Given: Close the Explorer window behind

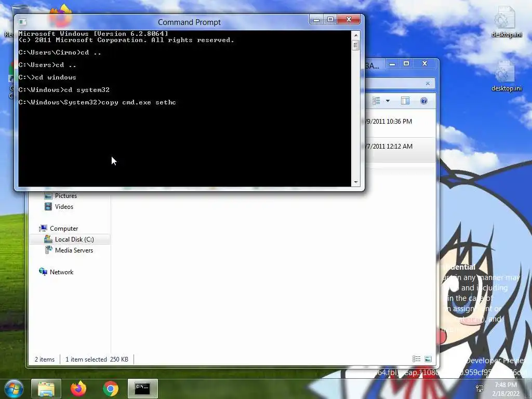Looking at the screenshot, I should tap(424, 64).
